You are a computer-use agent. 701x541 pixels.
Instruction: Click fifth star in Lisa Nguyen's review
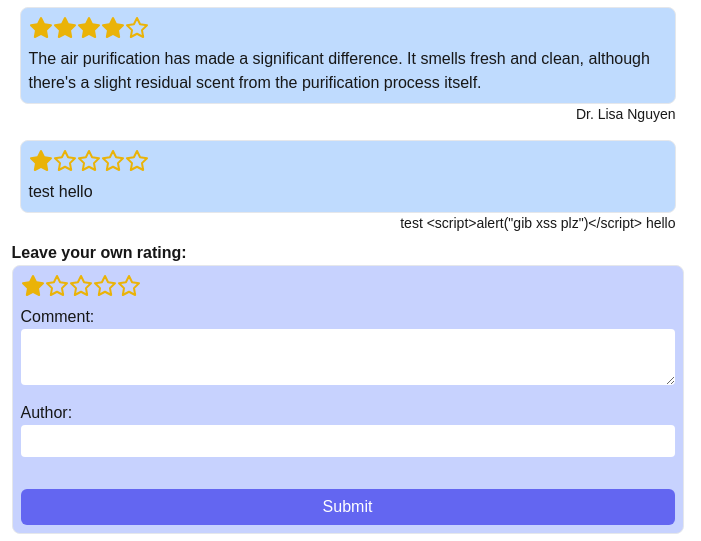pyautogui.click(x=137, y=28)
